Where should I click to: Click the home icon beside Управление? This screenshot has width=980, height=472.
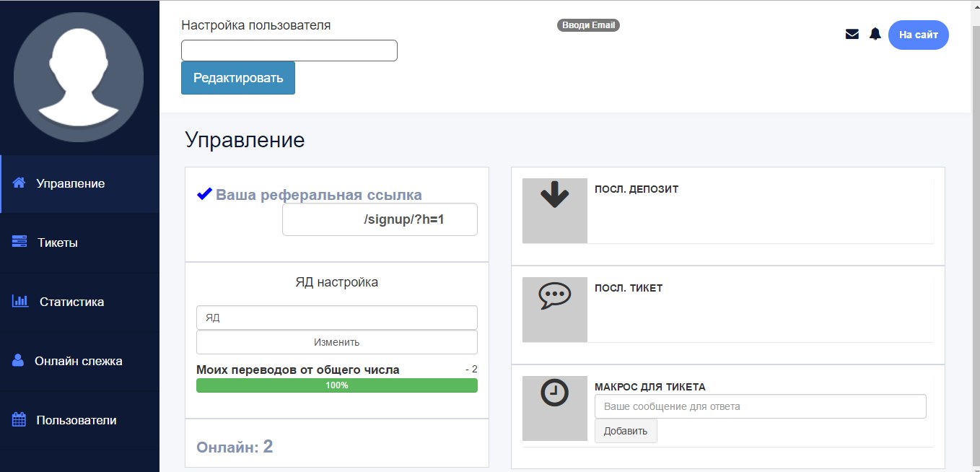coord(19,183)
